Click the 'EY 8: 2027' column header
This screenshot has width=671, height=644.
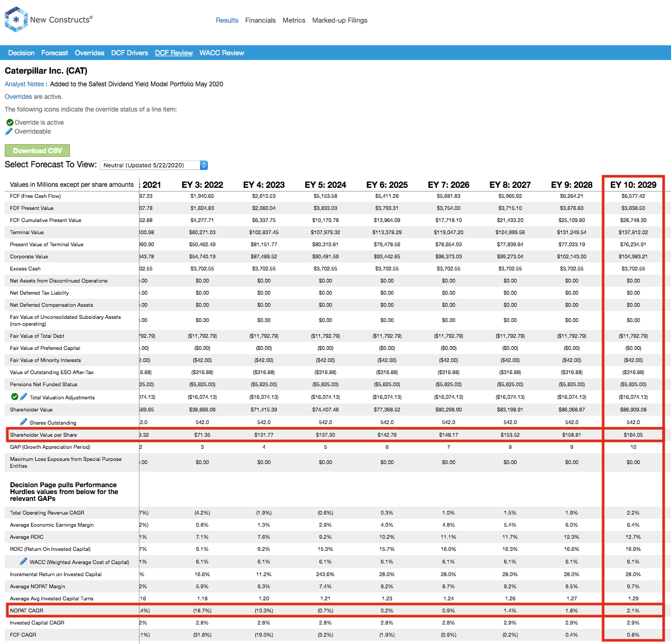[510, 185]
